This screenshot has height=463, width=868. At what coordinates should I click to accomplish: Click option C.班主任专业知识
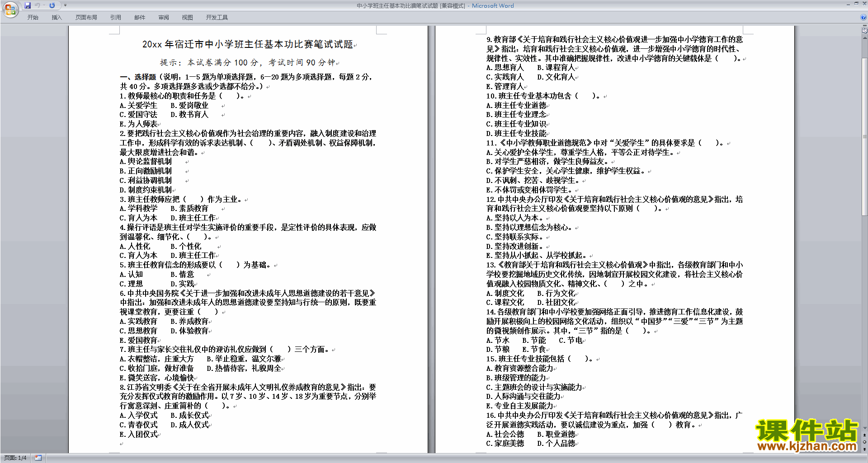[516, 124]
